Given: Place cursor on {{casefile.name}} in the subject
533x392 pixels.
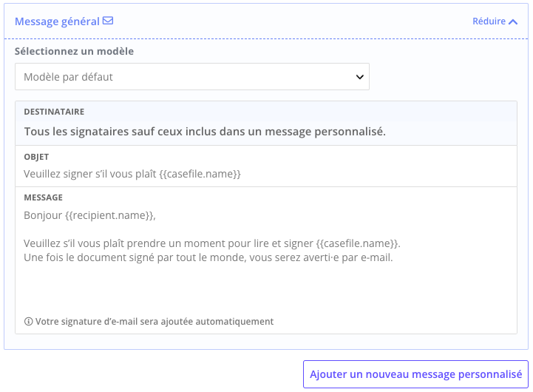Looking at the screenshot, I should point(200,174).
